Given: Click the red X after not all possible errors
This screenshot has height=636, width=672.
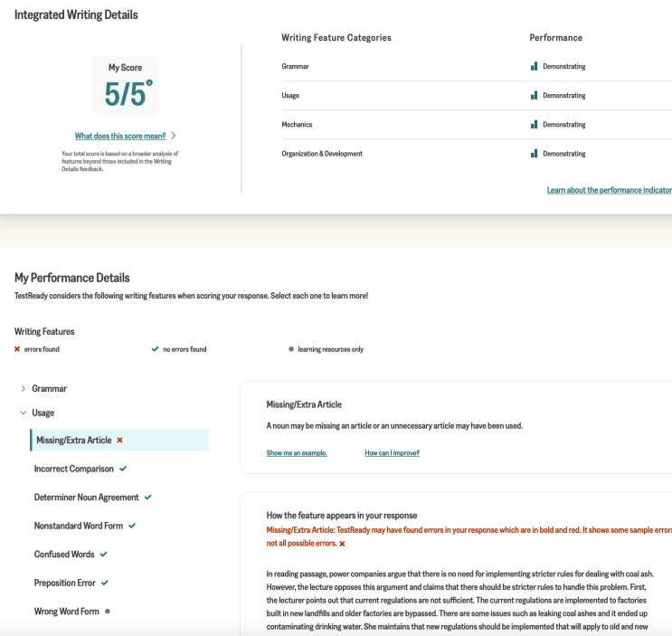Looking at the screenshot, I should (342, 544).
